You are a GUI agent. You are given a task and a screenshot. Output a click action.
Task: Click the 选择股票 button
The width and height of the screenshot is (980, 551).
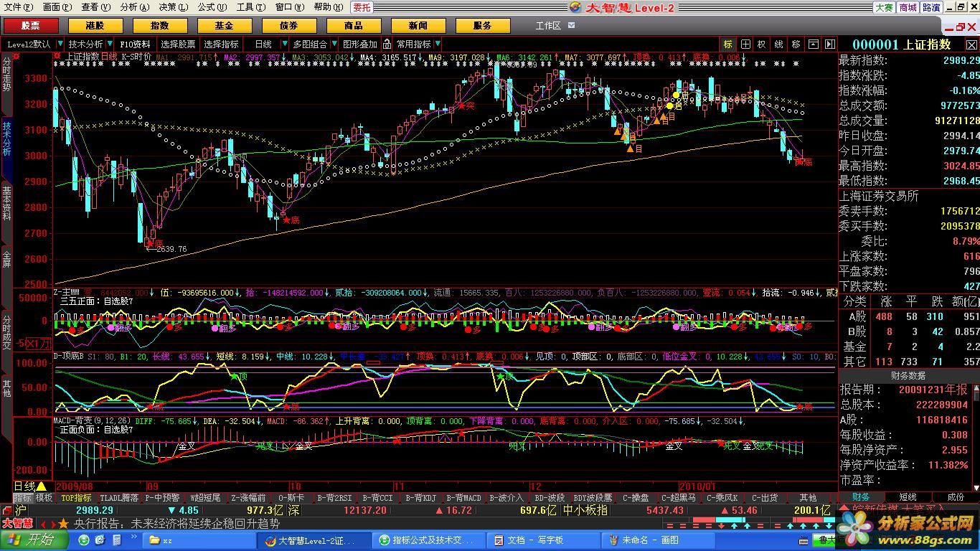pyautogui.click(x=178, y=44)
